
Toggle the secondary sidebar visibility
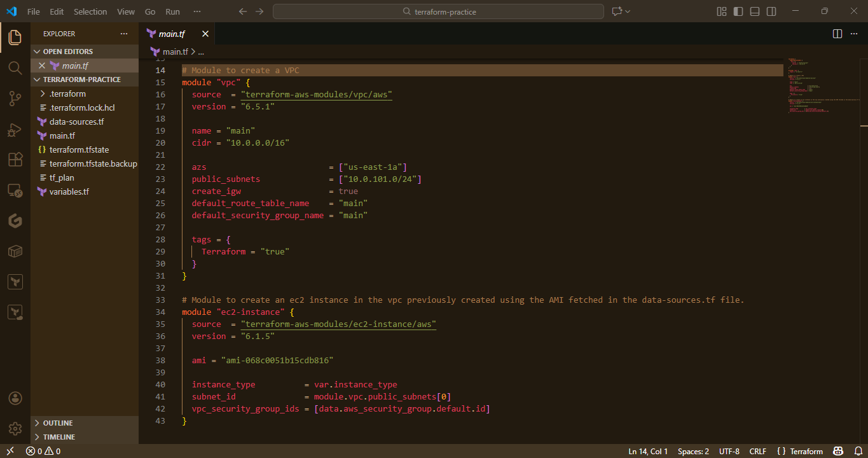tap(771, 11)
